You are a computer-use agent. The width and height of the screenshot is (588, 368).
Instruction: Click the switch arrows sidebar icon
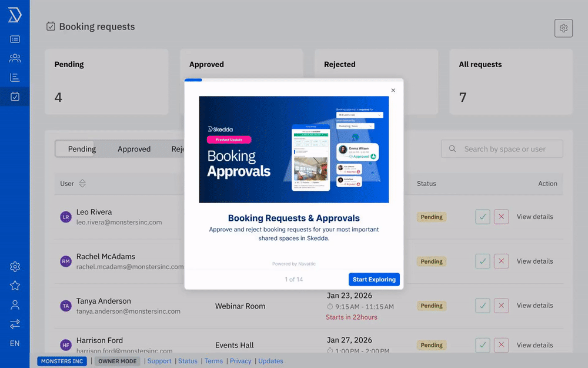click(x=15, y=324)
